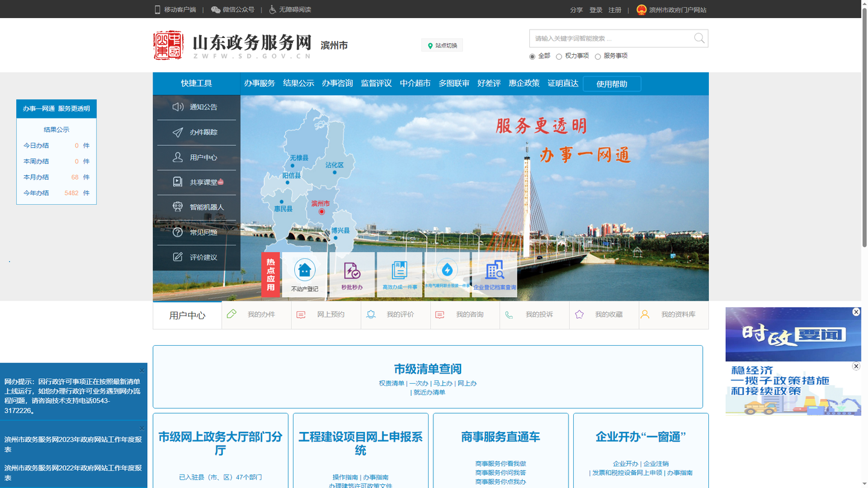The width and height of the screenshot is (868, 488).
Task: Click the 使用帮助 button
Action: click(x=612, y=84)
